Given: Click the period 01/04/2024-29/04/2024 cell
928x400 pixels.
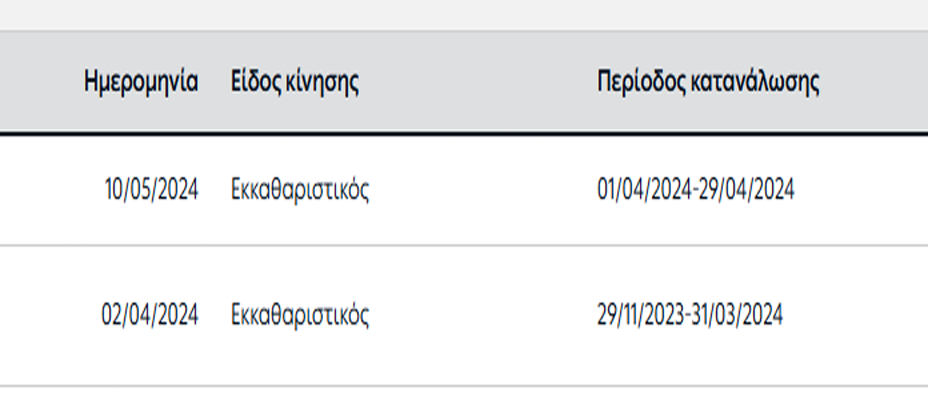Looking at the screenshot, I should tap(696, 190).
